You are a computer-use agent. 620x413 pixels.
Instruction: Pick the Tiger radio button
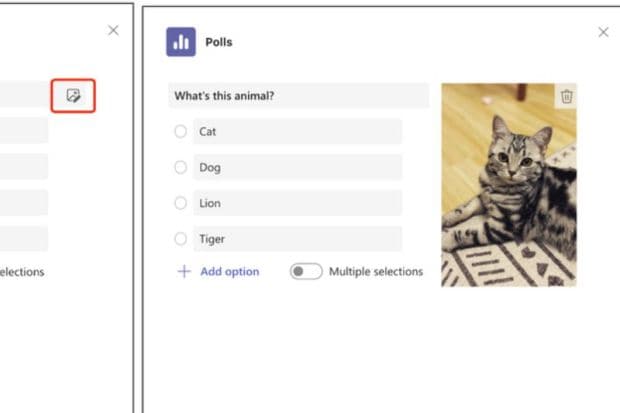pos(180,239)
